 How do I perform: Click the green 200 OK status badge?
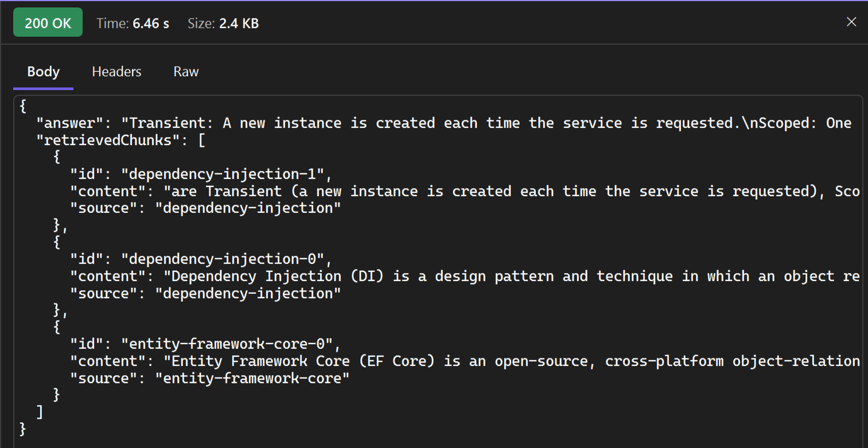pyautogui.click(x=48, y=23)
